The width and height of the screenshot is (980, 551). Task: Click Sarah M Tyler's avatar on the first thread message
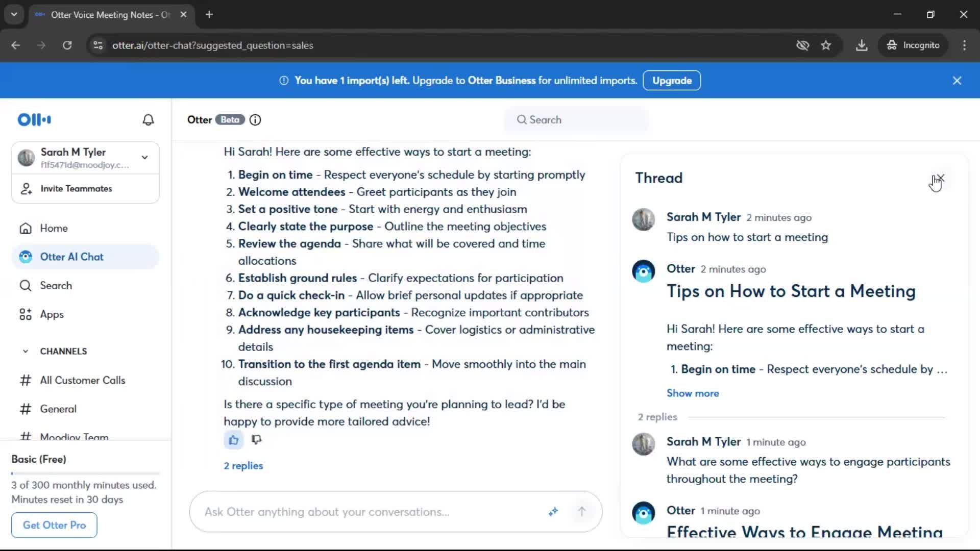[x=643, y=219]
